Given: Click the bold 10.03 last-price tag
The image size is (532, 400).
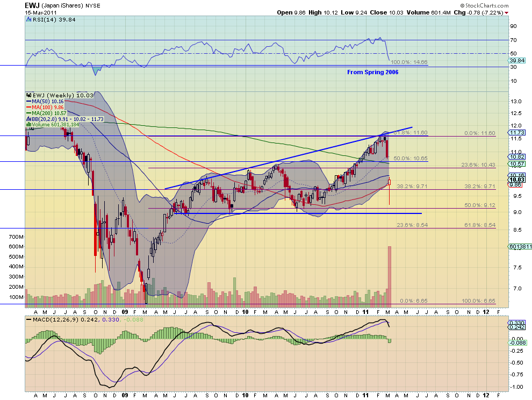Looking at the screenshot, I should click(517, 180).
